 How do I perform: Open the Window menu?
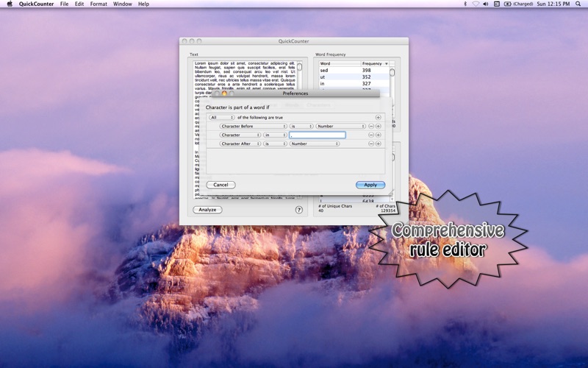click(x=123, y=4)
